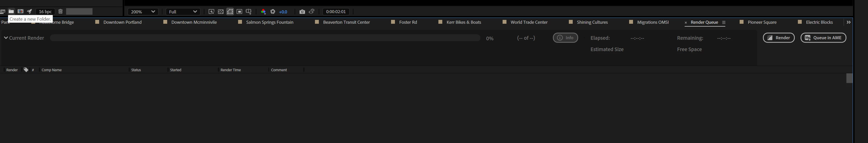Show channel and color management RGB icon

click(x=263, y=11)
